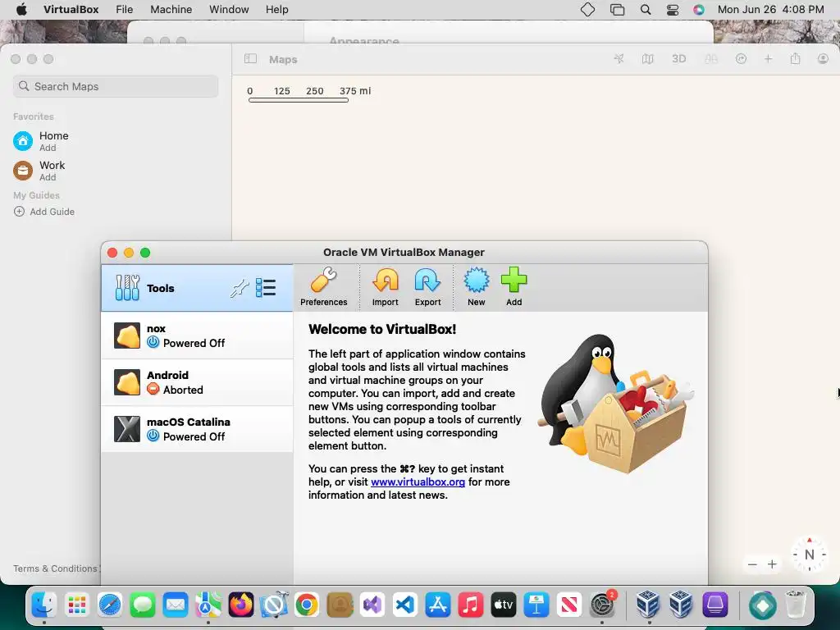Create a New virtual machine
The height and width of the screenshot is (630, 840).
click(x=477, y=287)
